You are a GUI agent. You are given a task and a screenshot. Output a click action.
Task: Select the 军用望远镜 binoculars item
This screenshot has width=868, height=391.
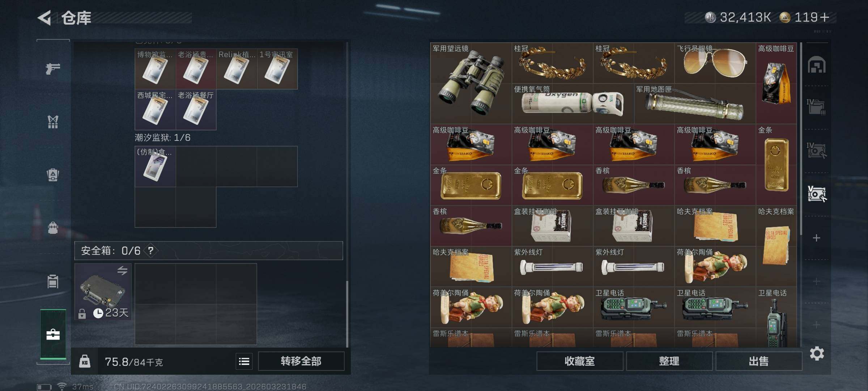[x=471, y=83]
